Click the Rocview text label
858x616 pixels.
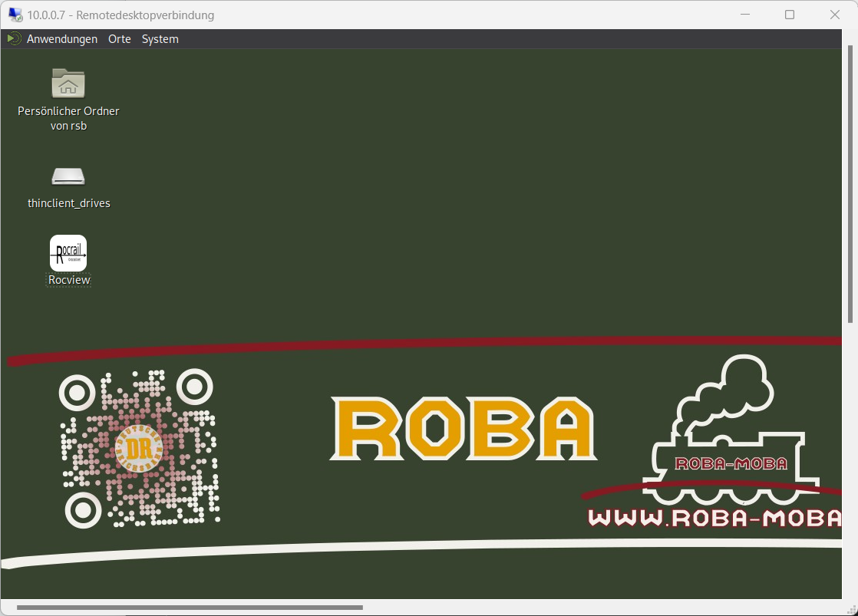tap(69, 280)
